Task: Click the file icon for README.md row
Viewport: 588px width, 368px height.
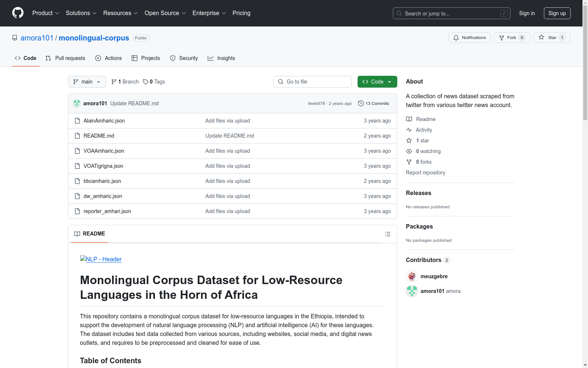Action: click(77, 136)
